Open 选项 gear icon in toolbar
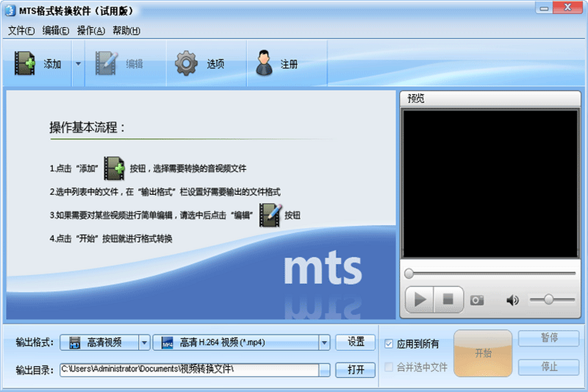Image resolution: width=588 pixels, height=392 pixels. [186, 64]
